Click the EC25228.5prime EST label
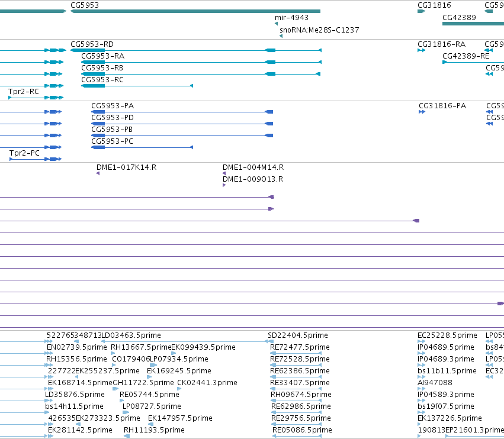 point(447,335)
